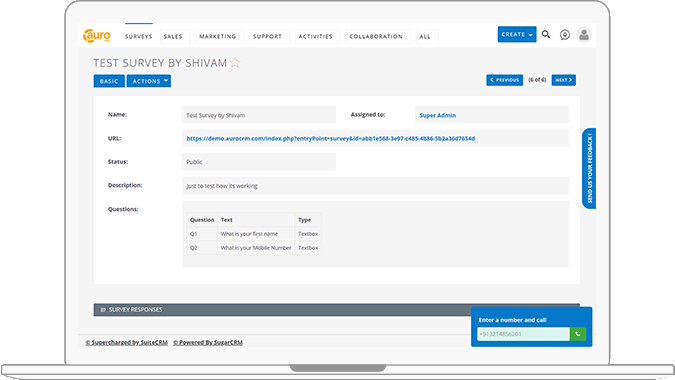Open Powered By SugarCRM link

pos(208,343)
